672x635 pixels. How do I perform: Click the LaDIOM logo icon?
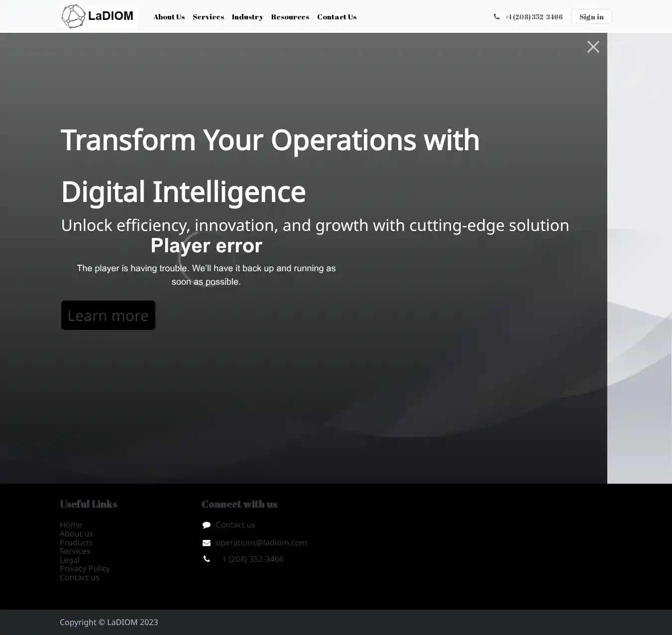pyautogui.click(x=73, y=16)
